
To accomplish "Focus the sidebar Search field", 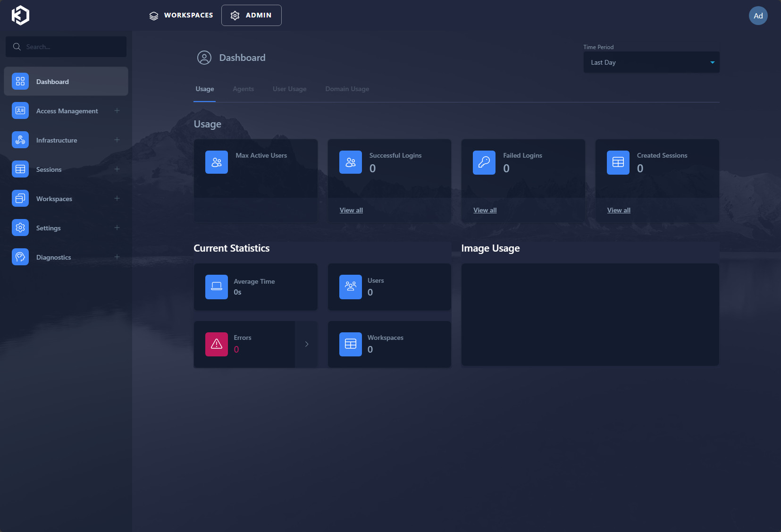I will [x=66, y=47].
